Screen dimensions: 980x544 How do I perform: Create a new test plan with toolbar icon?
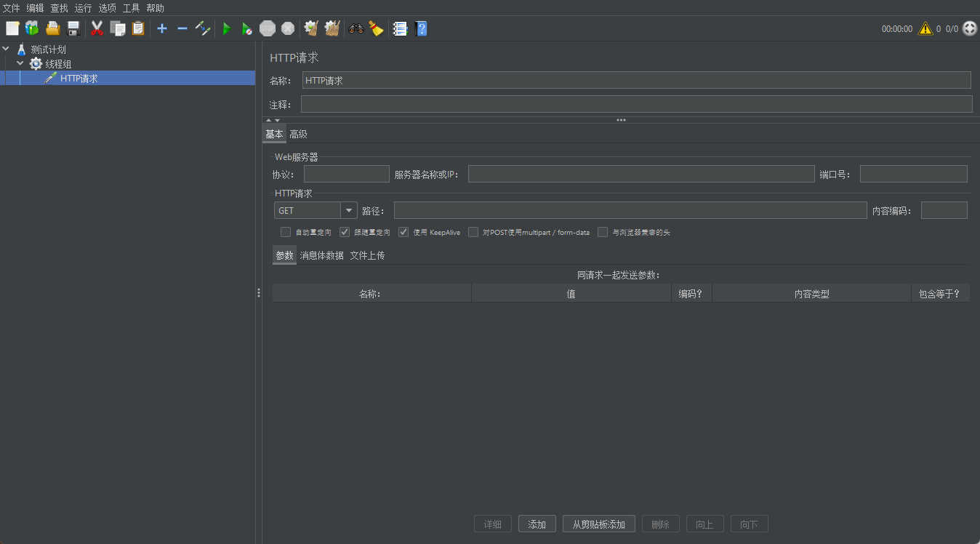click(12, 28)
